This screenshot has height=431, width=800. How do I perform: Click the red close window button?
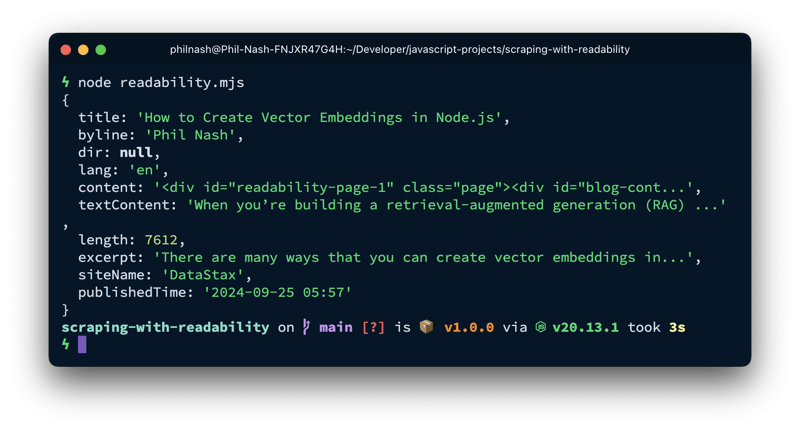click(65, 49)
